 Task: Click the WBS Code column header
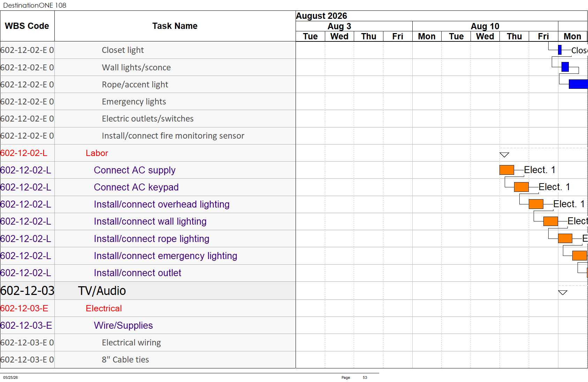pos(27,26)
